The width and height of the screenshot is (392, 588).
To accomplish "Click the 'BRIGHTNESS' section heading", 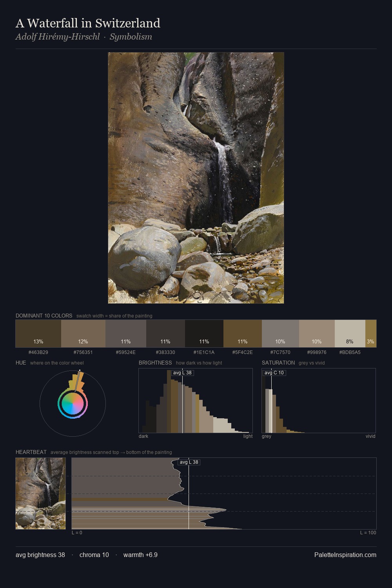I will [155, 363].
